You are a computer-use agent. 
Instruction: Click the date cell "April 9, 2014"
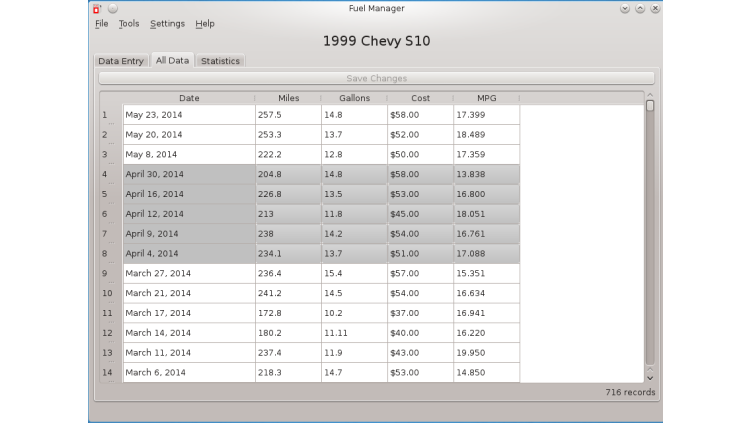[189, 234]
